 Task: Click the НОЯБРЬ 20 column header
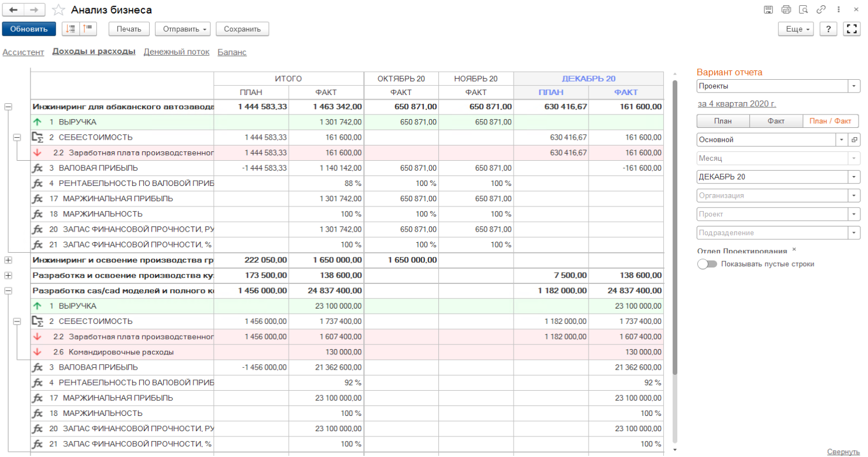pyautogui.click(x=476, y=79)
